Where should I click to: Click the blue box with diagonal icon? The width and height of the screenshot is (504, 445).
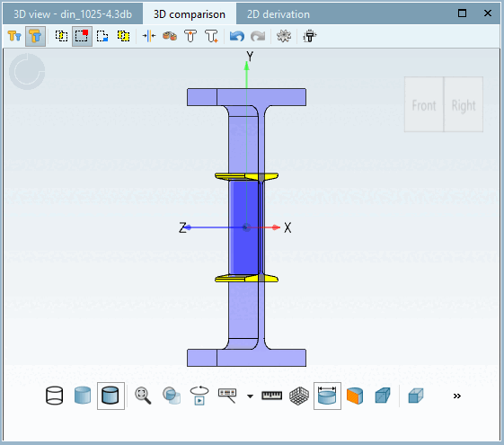[383, 396]
